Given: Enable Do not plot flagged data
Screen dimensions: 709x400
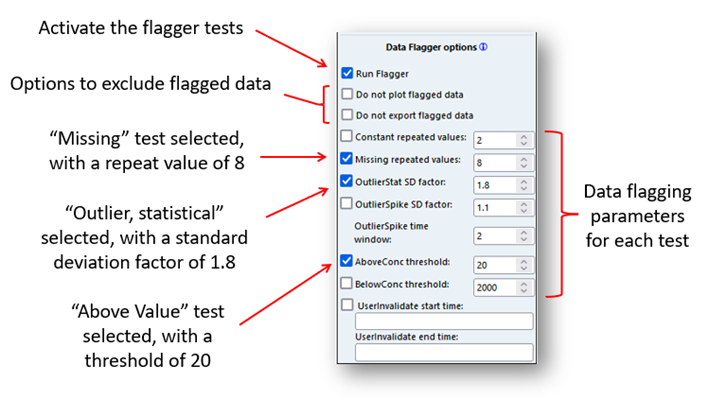Looking at the screenshot, I should point(346,95).
